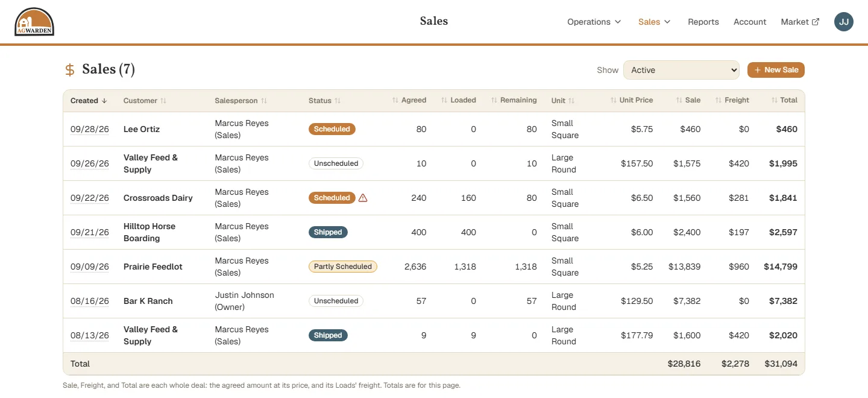Image resolution: width=868 pixels, height=398 pixels.
Task: Click the $13,839 sale amount cell
Action: point(685,267)
